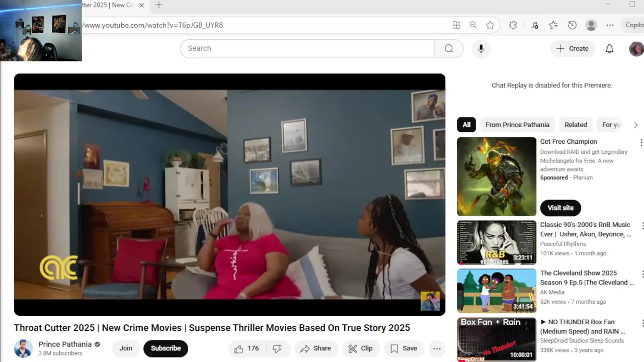Click the Join membership button
The height and width of the screenshot is (362, 644).
(x=126, y=348)
